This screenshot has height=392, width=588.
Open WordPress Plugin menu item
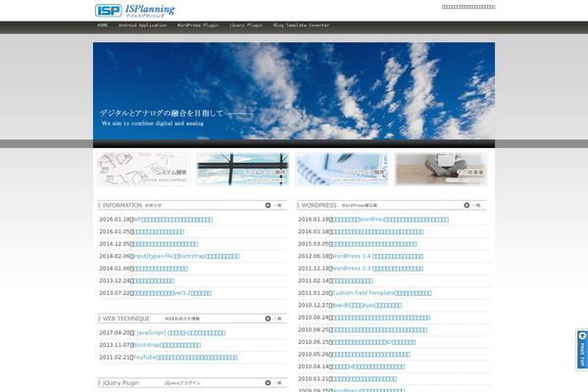coord(198,25)
